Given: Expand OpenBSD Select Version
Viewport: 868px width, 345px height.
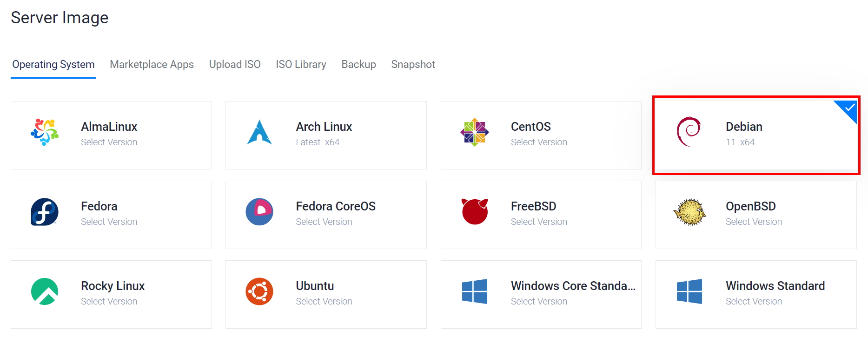Looking at the screenshot, I should pyautogui.click(x=754, y=222).
